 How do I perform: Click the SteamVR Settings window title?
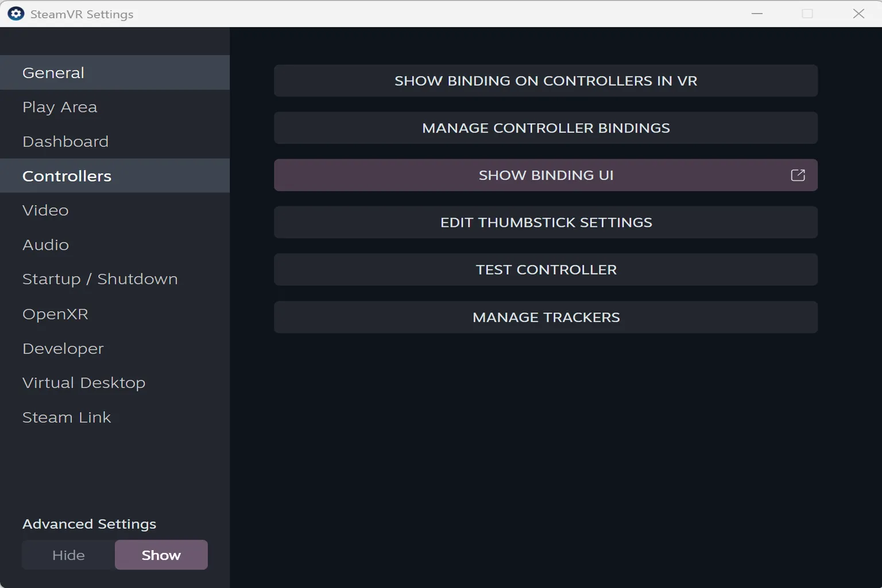click(x=82, y=14)
